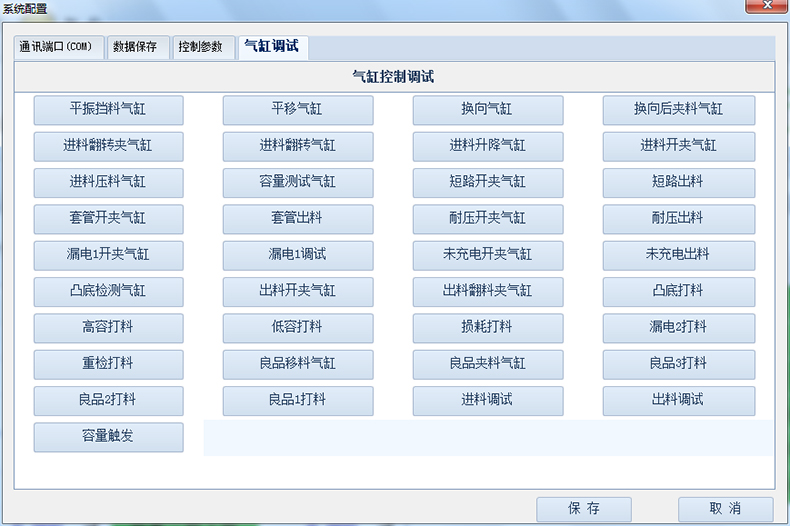This screenshot has width=790, height=526.
Task: Click the 损耗打料 button
Action: [x=488, y=327]
